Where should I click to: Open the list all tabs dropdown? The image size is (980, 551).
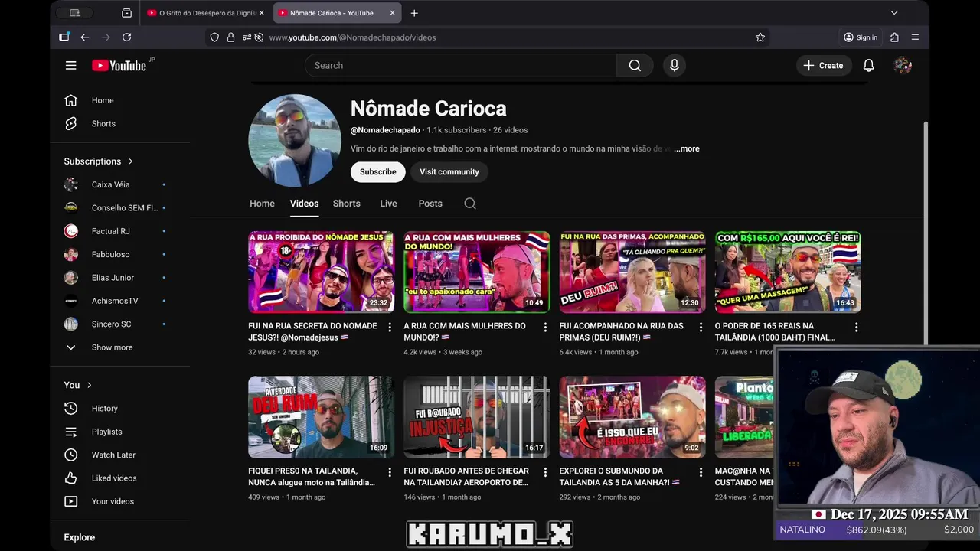893,13
